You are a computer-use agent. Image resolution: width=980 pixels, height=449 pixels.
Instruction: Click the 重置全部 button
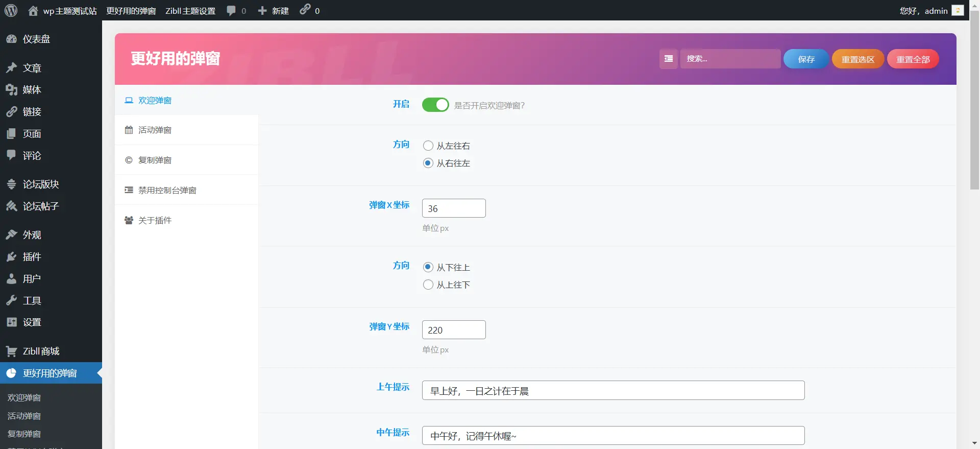point(913,59)
